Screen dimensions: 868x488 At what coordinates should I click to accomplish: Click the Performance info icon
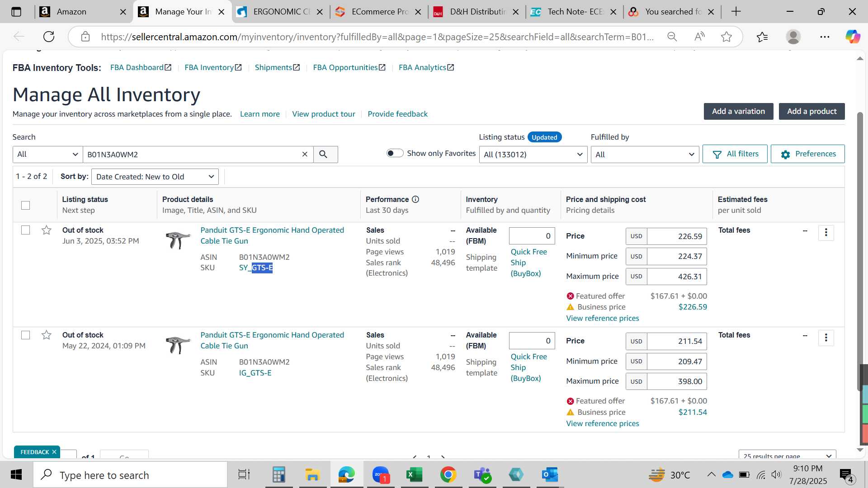pos(415,199)
